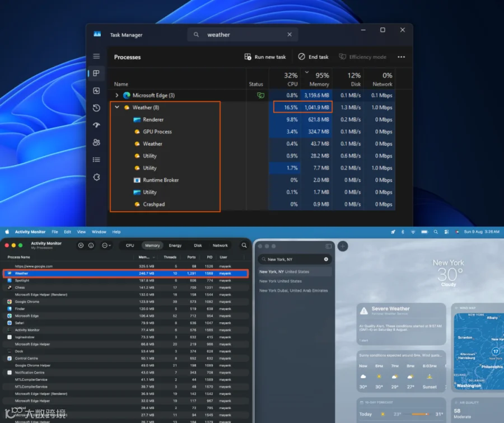
Task: Sort by Process Name column in Activity Monitor
Action: [18, 257]
